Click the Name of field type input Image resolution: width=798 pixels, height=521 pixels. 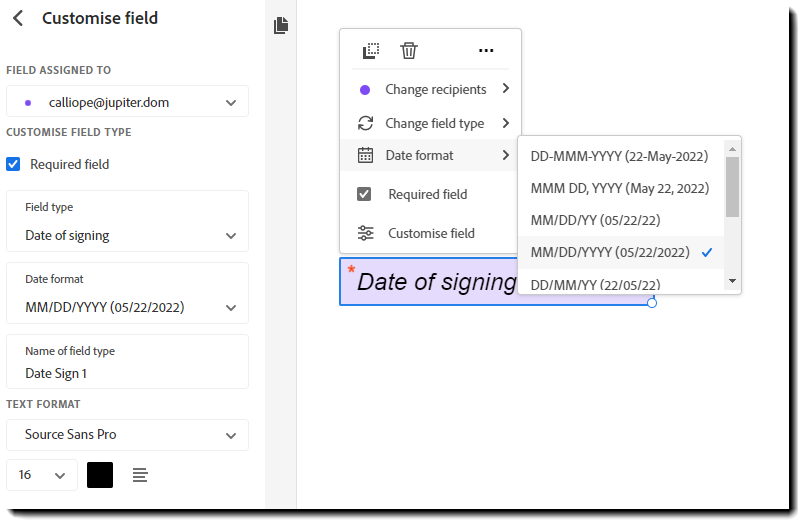127,373
